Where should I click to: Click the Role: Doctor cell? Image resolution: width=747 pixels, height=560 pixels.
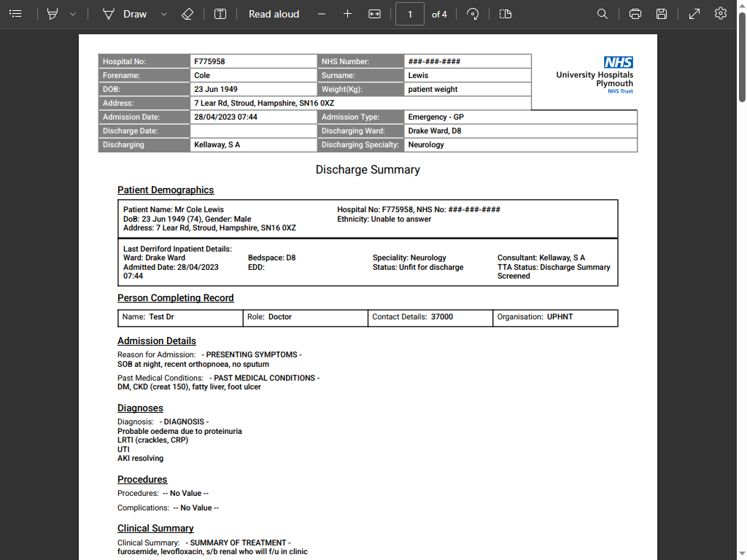306,318
